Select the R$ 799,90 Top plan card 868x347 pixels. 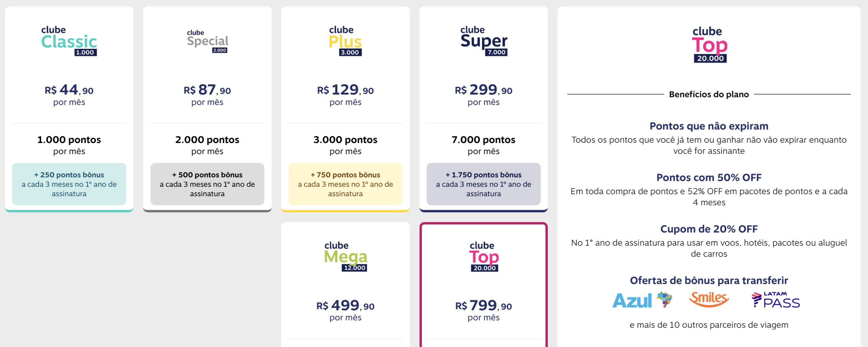(x=484, y=285)
